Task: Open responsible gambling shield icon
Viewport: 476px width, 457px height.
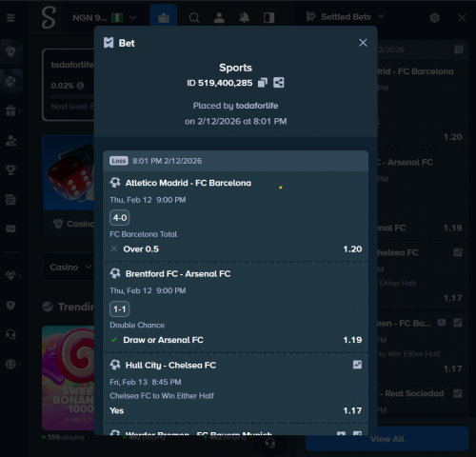Action: click(11, 305)
